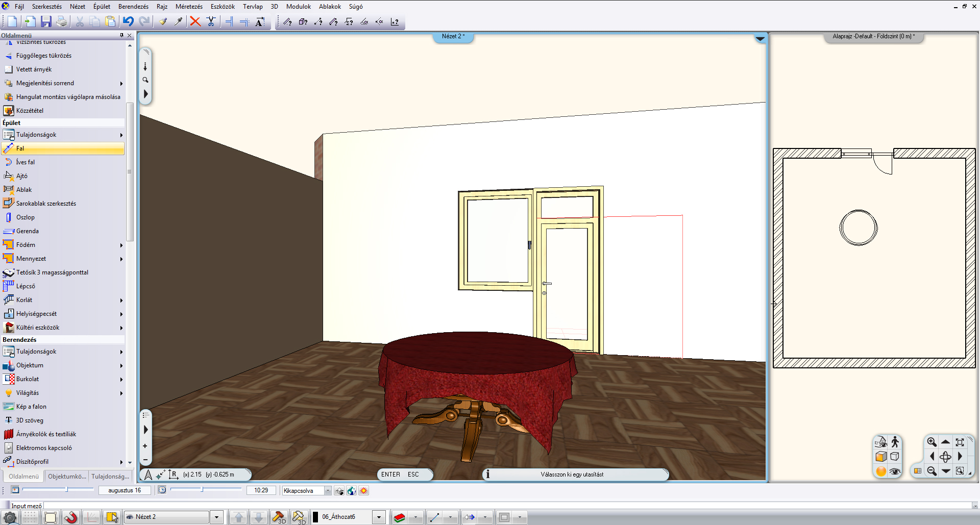This screenshot has height=525, width=980.
Task: Switch to the Objektumkö... tab
Action: coord(67,477)
